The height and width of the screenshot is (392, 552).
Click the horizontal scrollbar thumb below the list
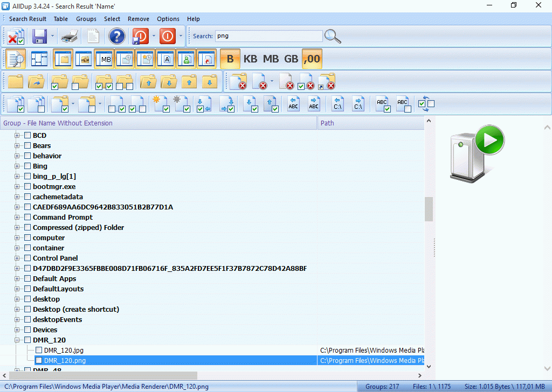pos(103,375)
